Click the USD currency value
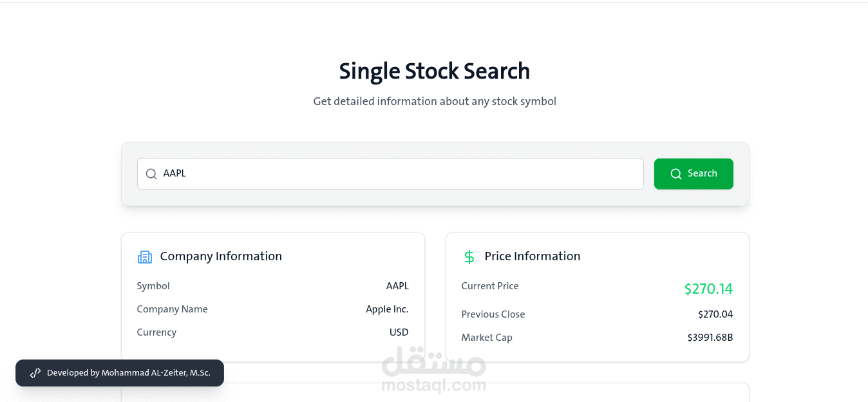 (x=399, y=332)
